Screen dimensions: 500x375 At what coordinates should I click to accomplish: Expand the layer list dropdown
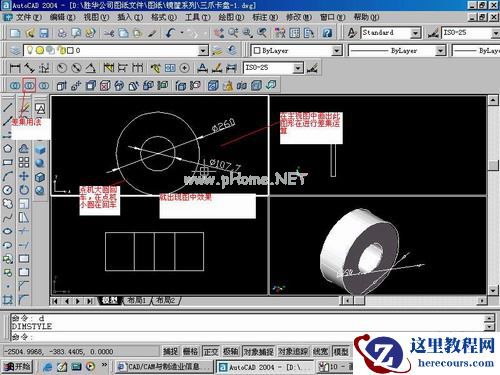point(203,51)
